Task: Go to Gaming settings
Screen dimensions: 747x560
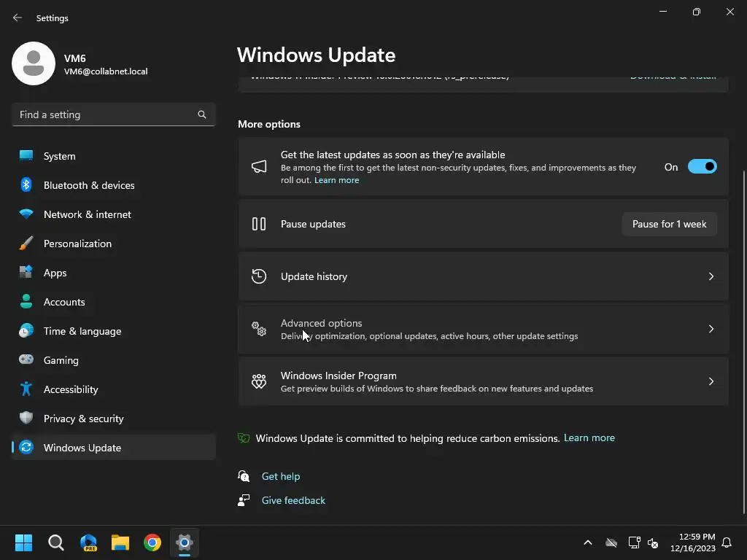Action: coord(113,359)
